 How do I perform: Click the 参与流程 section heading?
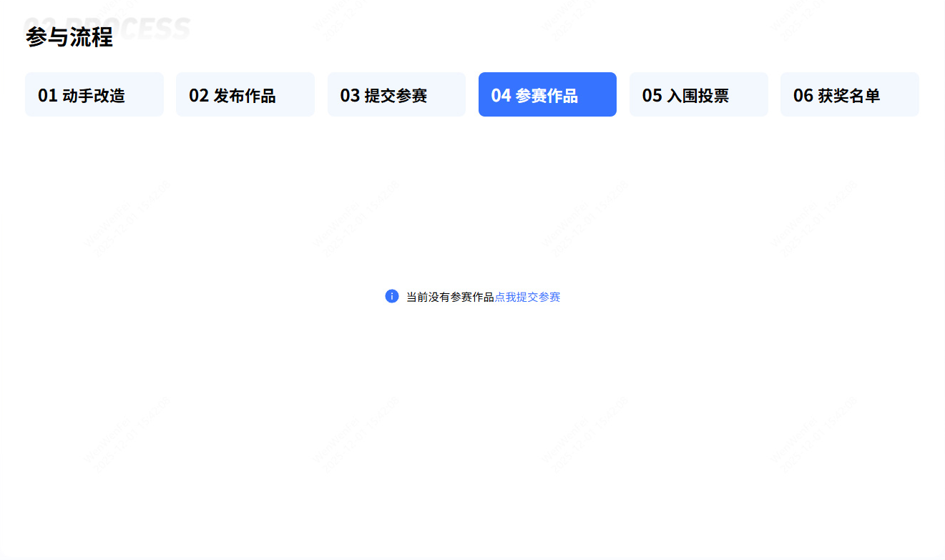coord(69,36)
